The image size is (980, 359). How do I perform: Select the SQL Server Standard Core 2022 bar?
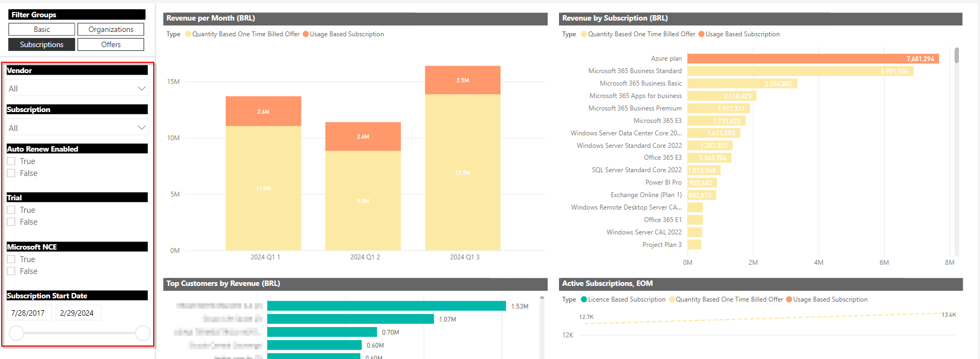704,170
